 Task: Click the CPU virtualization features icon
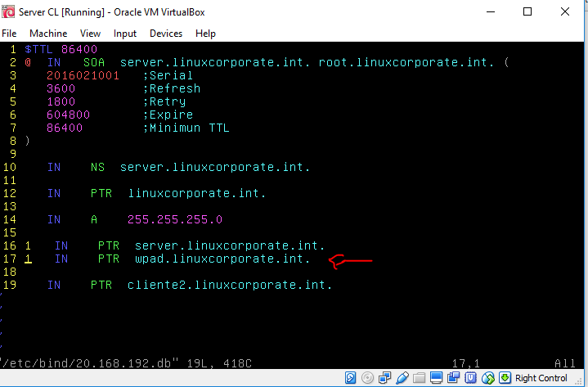470,378
